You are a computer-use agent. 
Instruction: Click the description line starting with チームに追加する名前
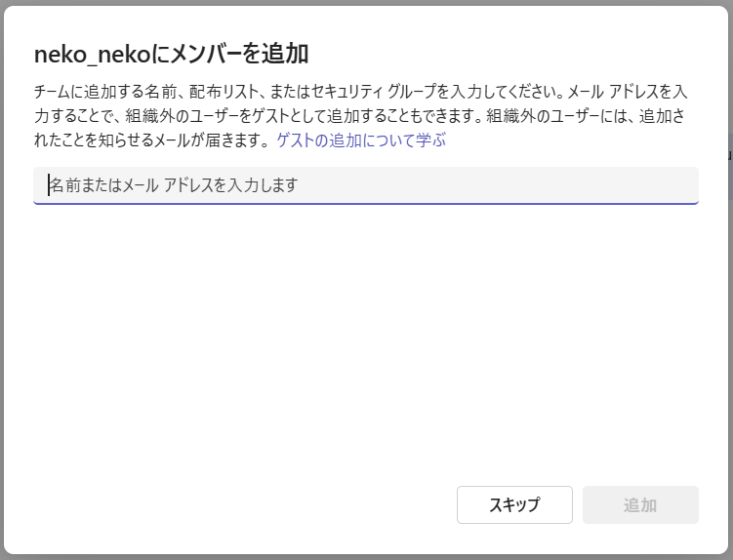point(361,91)
